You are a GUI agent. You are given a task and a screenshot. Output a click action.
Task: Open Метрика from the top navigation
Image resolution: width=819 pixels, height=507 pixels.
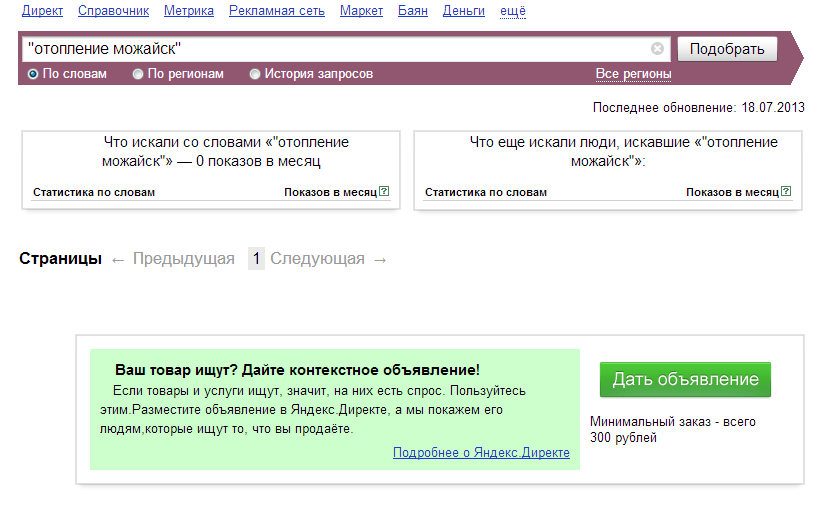pyautogui.click(x=189, y=11)
